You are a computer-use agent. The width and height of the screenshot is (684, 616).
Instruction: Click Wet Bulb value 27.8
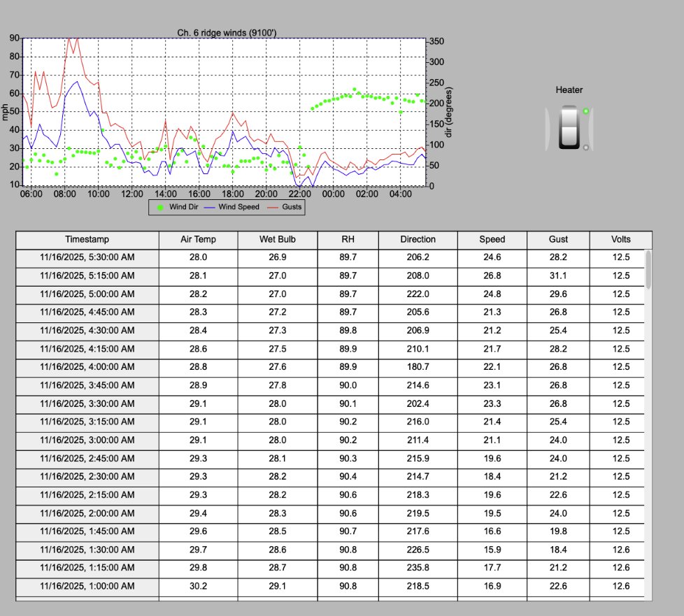point(278,385)
